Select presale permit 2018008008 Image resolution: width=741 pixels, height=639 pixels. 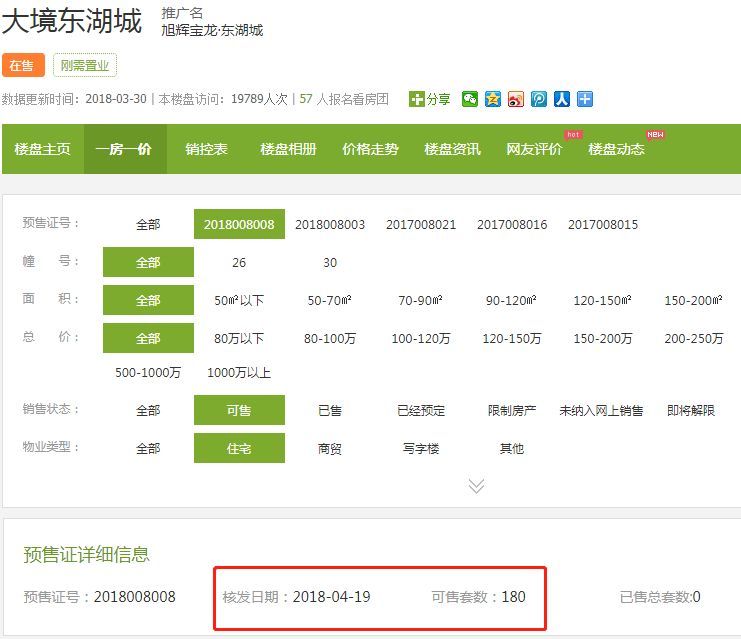click(x=239, y=224)
